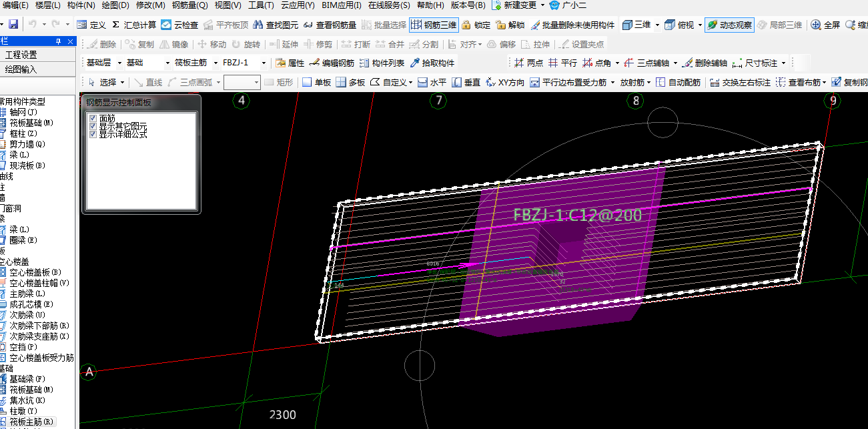
Task: Pin the left navigation panel
Action: pyautogui.click(x=59, y=41)
